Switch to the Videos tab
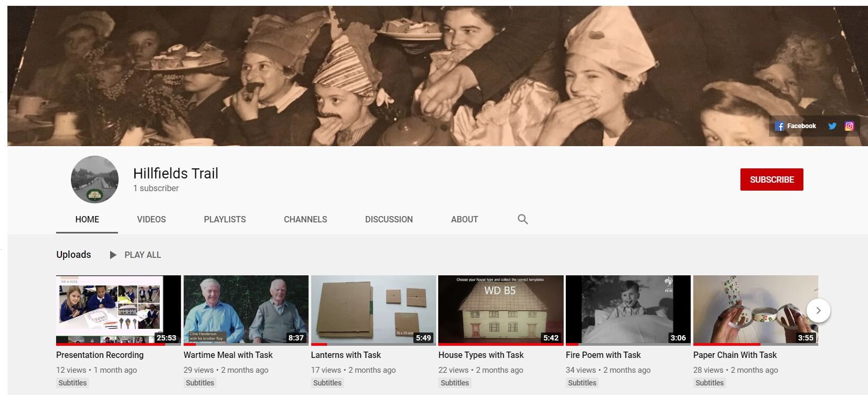This screenshot has width=868, height=395. [151, 219]
